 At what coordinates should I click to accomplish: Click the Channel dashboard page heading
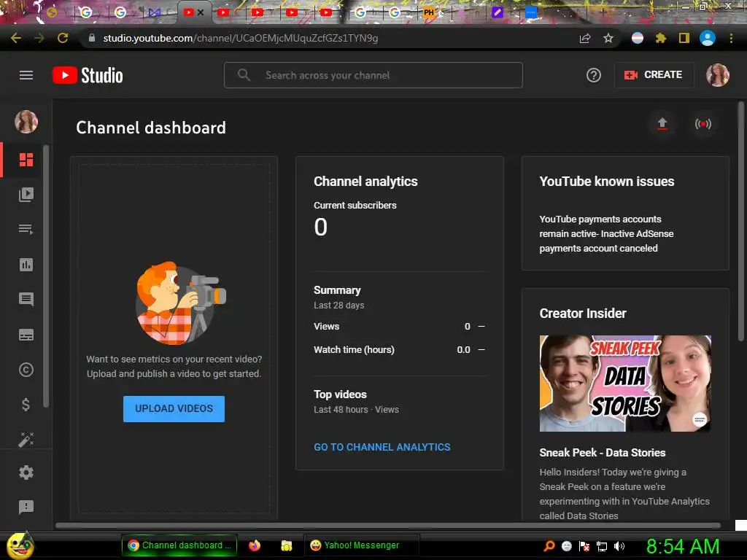[x=151, y=128]
